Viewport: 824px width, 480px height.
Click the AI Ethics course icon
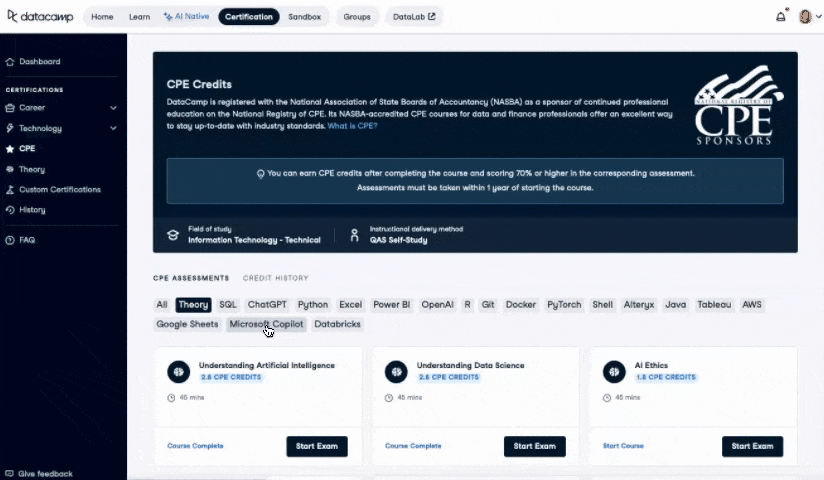tap(614, 371)
